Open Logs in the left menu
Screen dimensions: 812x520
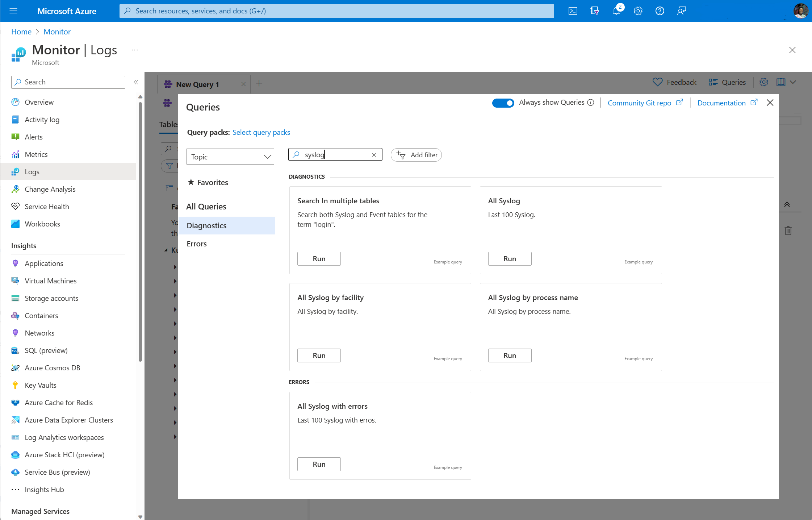(69, 172)
